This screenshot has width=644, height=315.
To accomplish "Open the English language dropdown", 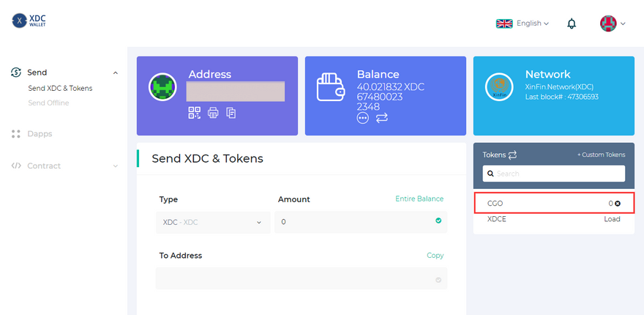I will 523,23.
